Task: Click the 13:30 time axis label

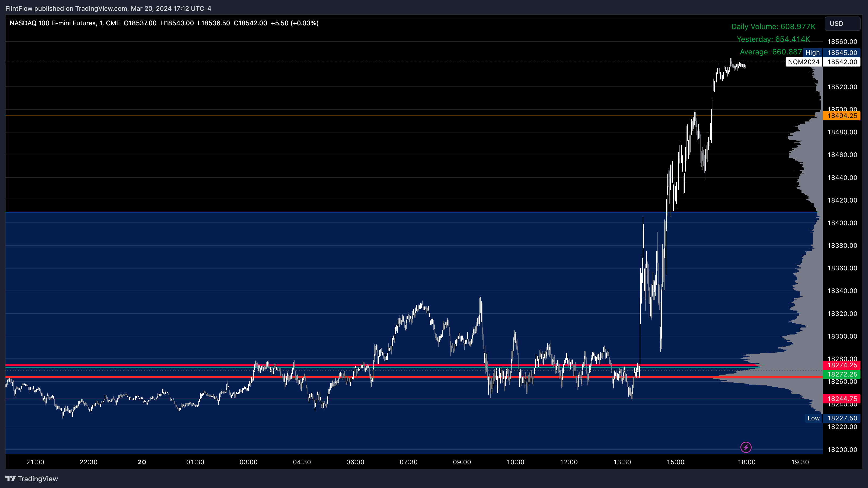Action: click(622, 462)
